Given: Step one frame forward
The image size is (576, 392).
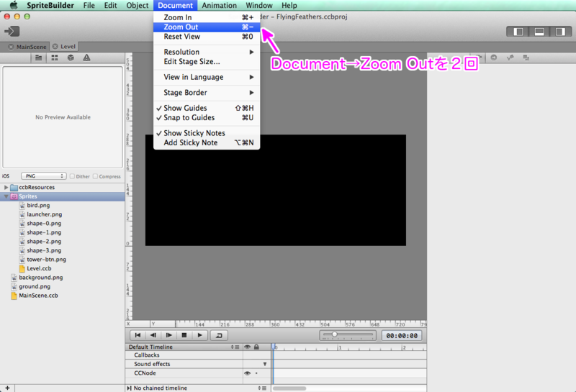Looking at the screenshot, I should [168, 335].
